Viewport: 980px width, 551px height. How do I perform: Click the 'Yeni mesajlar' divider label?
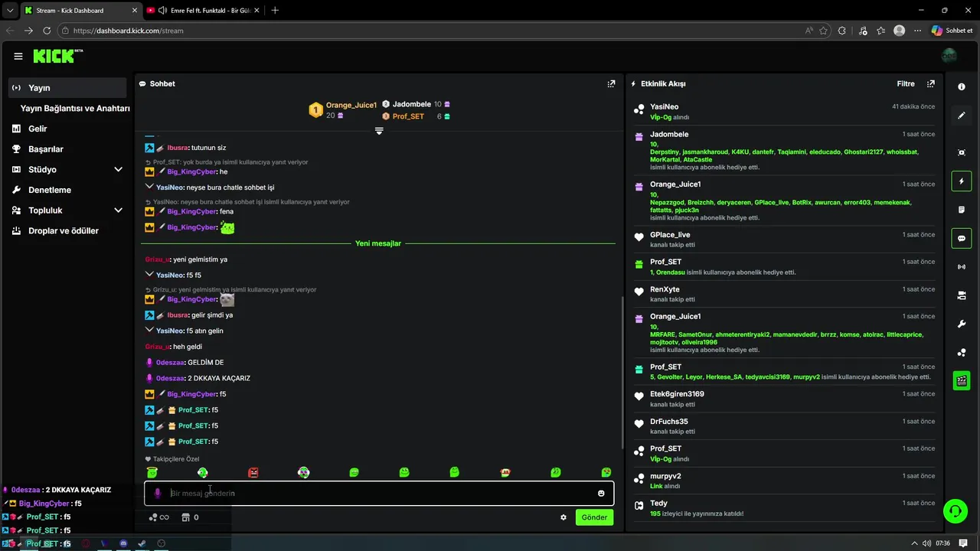click(x=378, y=243)
